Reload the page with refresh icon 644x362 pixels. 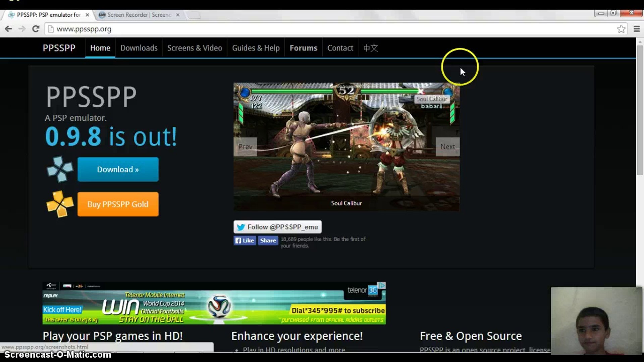pos(36,29)
